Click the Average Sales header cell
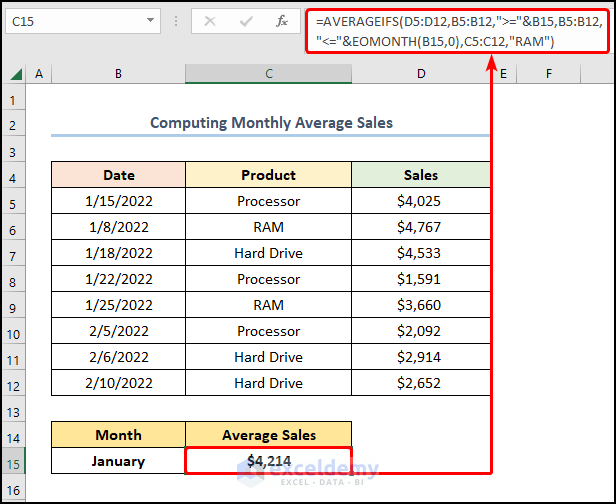 click(268, 434)
